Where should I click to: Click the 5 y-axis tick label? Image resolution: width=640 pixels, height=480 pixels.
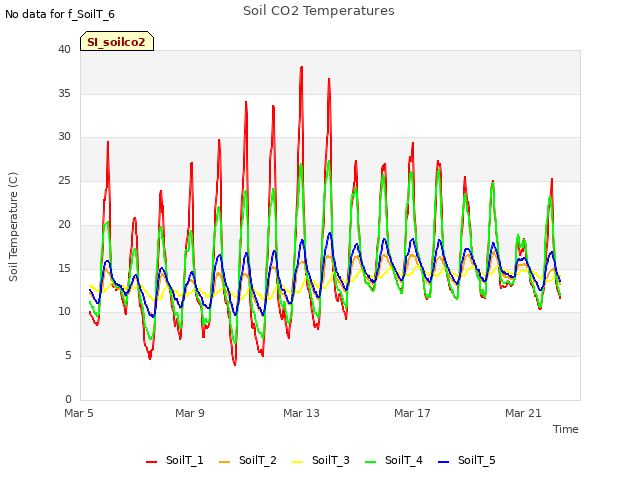(x=68, y=356)
